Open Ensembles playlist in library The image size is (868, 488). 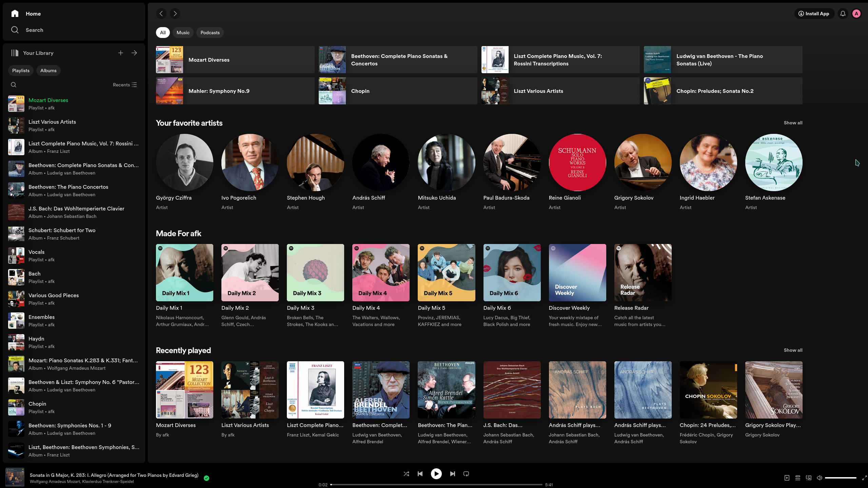coord(74,321)
